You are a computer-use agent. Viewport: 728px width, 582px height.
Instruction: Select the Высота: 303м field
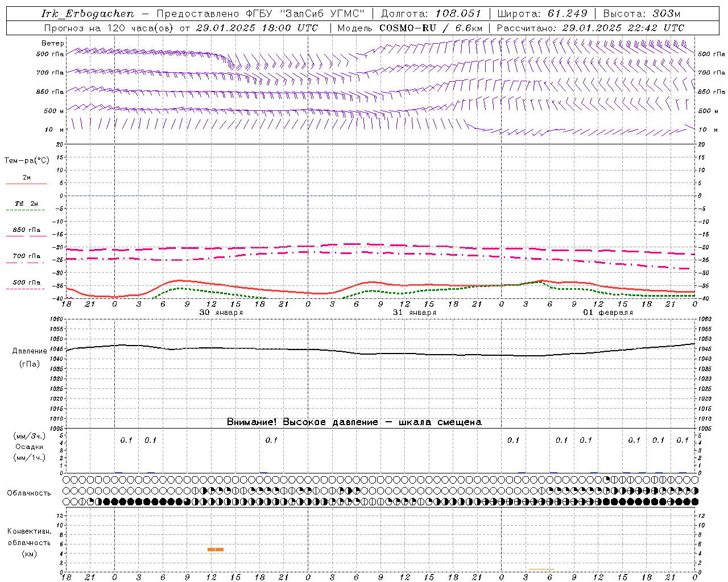point(642,14)
